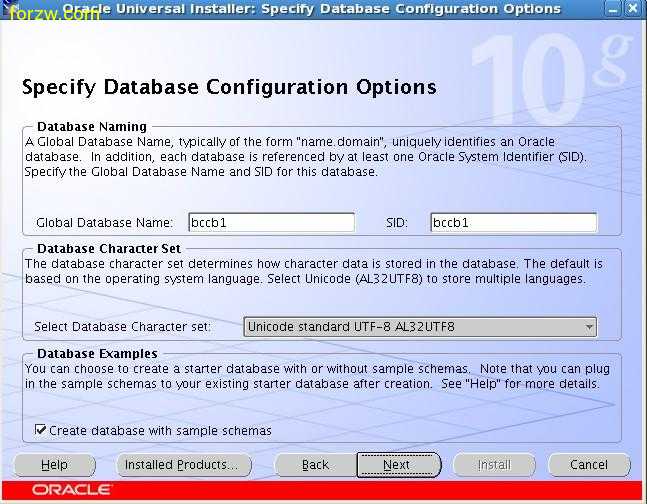Open the Installed Products list

tap(181, 465)
